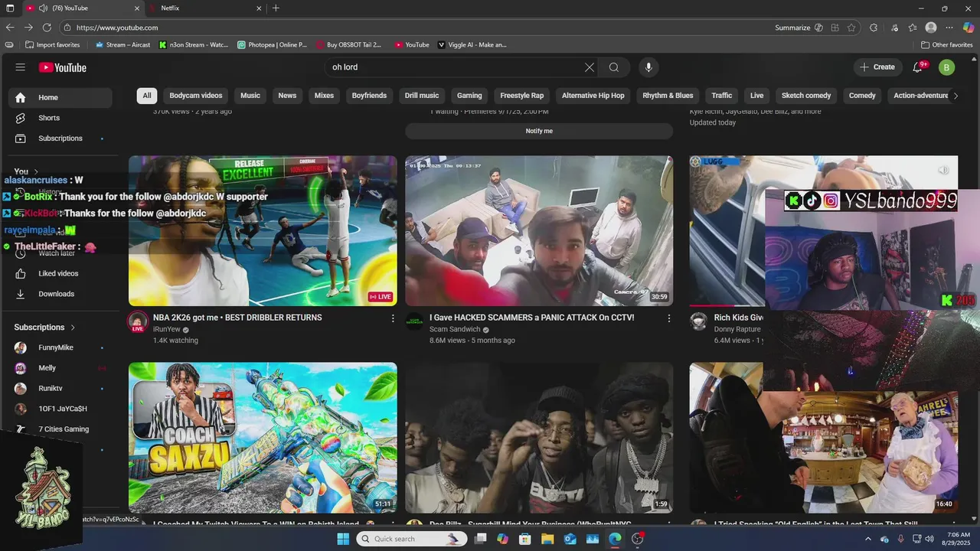The width and height of the screenshot is (980, 551).
Task: Filter by Music chip
Action: click(250, 96)
